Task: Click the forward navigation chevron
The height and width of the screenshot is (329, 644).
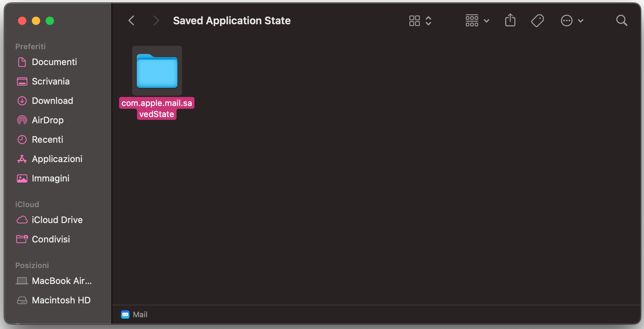Action: click(x=156, y=21)
